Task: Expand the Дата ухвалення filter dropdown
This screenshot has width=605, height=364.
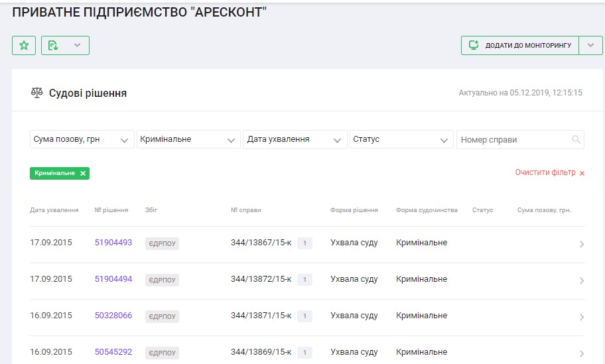Action: tap(295, 139)
